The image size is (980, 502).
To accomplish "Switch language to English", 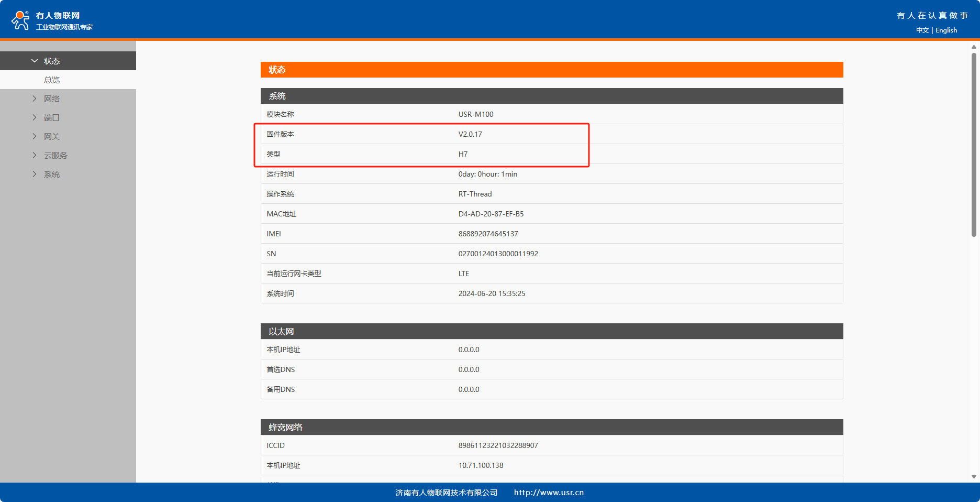I will 946,30.
